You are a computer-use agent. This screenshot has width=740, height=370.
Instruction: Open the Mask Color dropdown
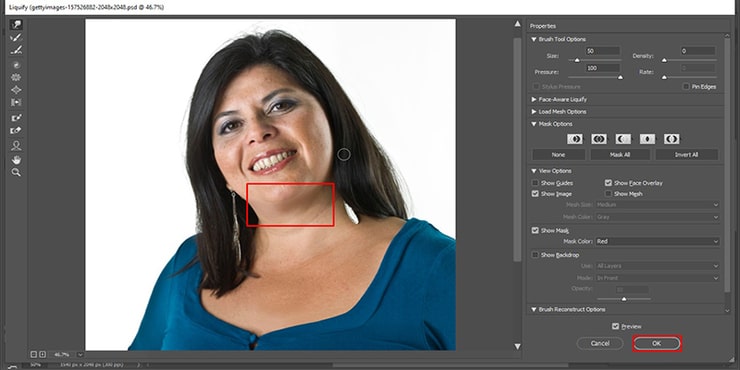[657, 241]
